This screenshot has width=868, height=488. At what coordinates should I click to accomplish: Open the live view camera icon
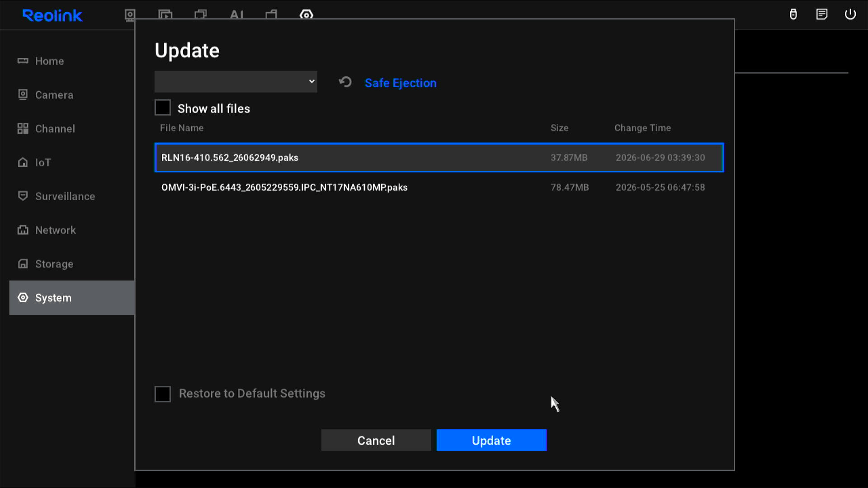coord(130,15)
